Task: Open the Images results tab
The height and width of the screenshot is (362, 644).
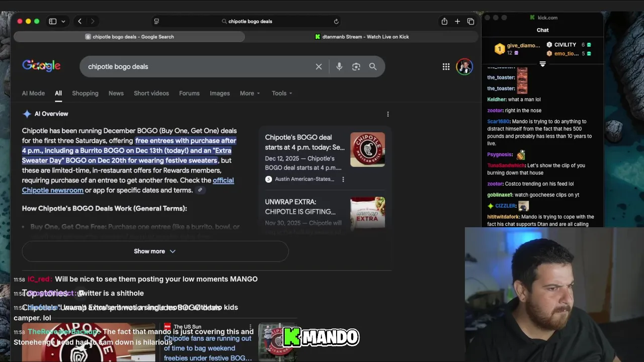Action: 219,93
